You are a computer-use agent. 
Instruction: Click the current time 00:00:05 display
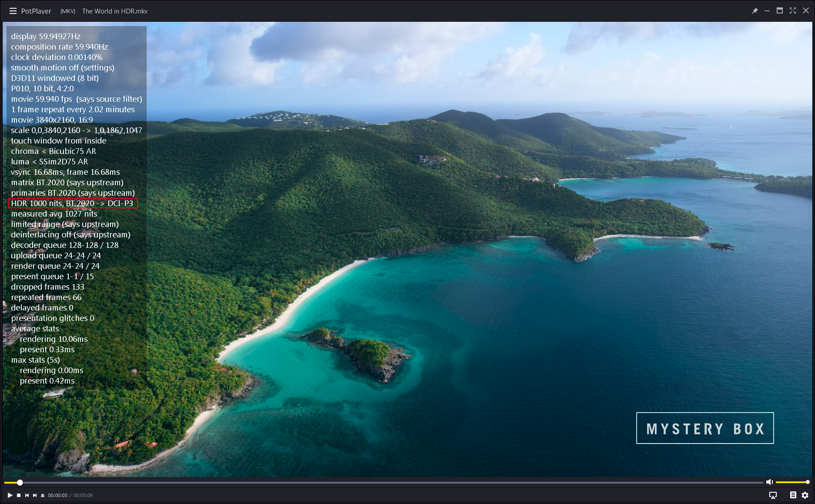coord(58,495)
